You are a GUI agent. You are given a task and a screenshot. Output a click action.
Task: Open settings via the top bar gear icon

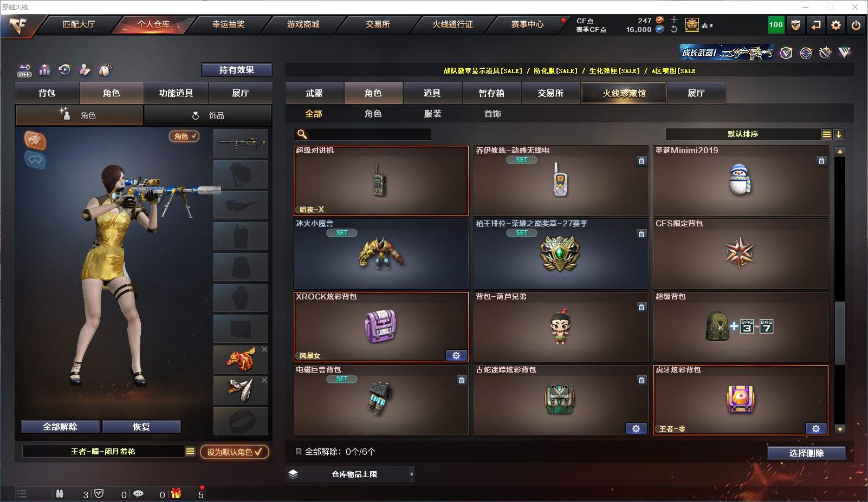pos(836,25)
